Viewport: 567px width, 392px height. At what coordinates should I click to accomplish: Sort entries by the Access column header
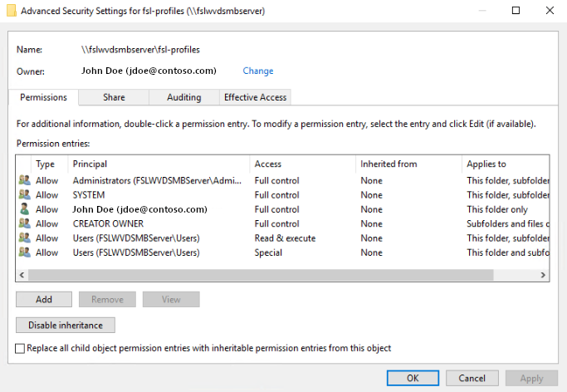301,164
